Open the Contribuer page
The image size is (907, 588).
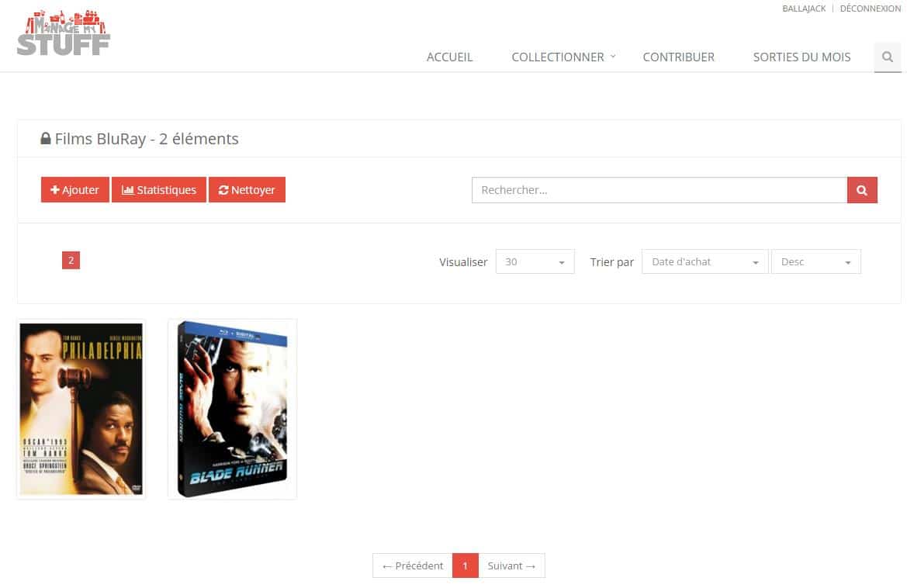[x=679, y=57]
